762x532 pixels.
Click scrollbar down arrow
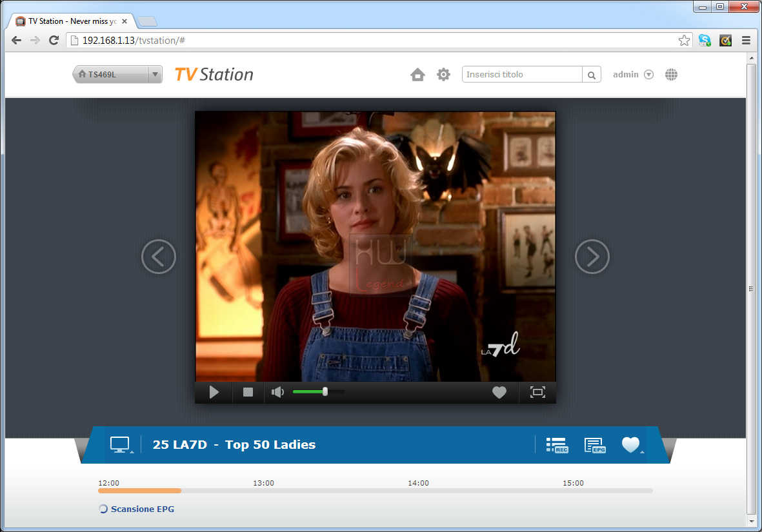coord(751,521)
